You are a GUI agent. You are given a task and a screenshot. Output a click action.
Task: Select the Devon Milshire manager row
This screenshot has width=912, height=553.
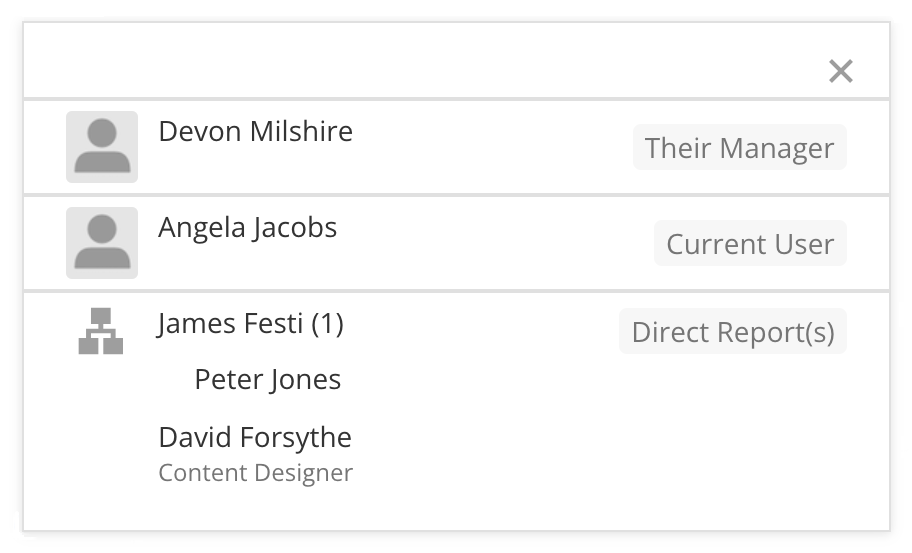point(457,147)
